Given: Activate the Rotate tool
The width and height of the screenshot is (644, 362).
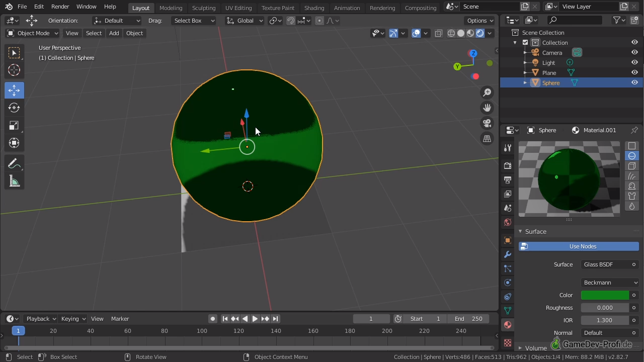Looking at the screenshot, I should [x=14, y=108].
